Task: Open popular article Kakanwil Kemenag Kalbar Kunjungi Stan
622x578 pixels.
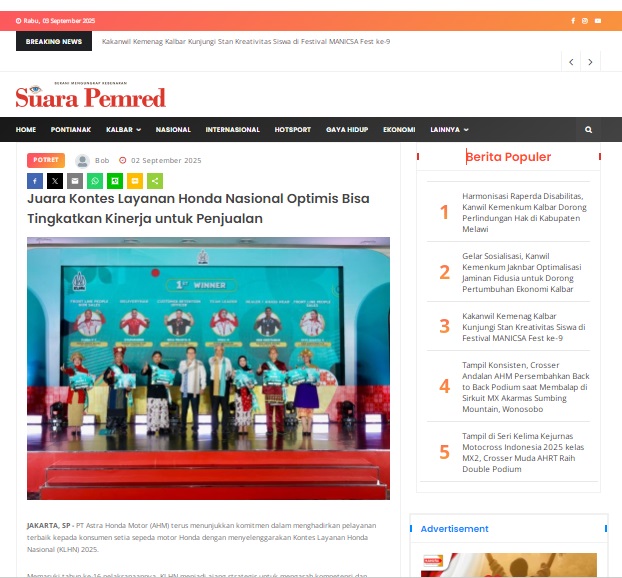Action: tap(524, 327)
